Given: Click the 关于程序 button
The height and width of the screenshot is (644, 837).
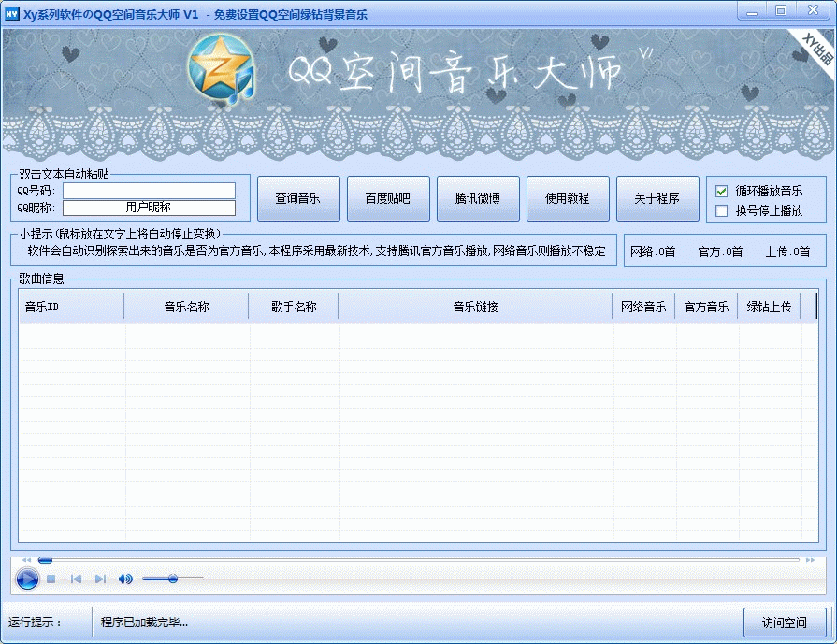Looking at the screenshot, I should [x=657, y=198].
